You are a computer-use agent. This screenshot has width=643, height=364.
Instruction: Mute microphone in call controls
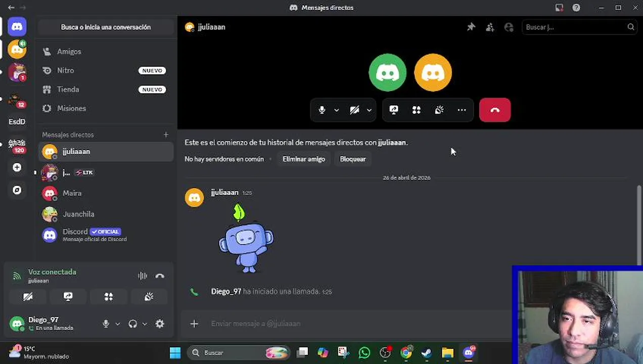tap(322, 110)
